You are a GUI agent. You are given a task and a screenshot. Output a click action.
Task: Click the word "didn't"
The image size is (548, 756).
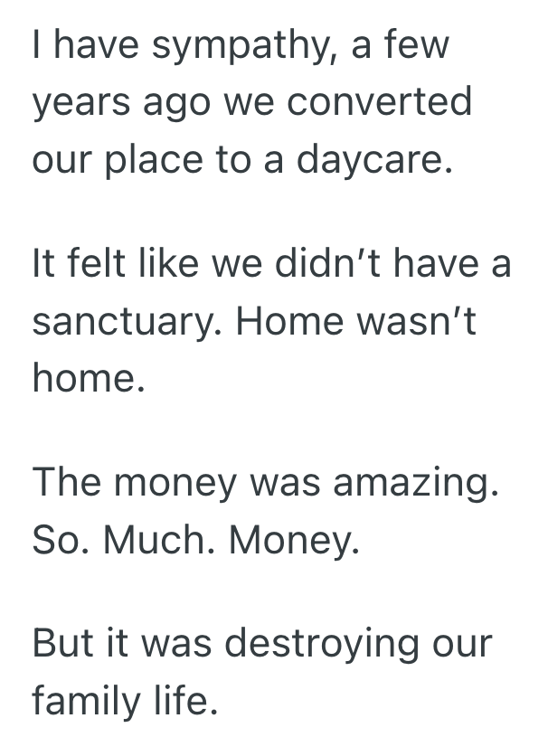[x=322, y=265]
